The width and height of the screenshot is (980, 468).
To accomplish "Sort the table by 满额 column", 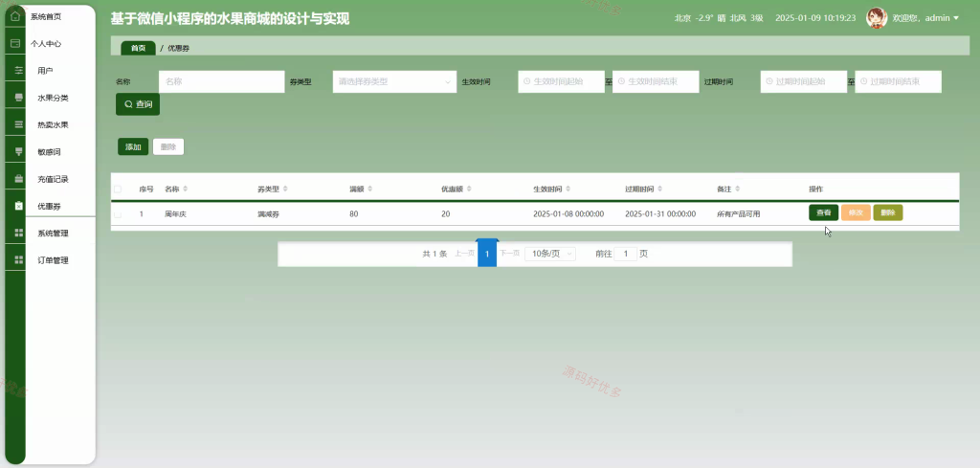I will tap(370, 189).
